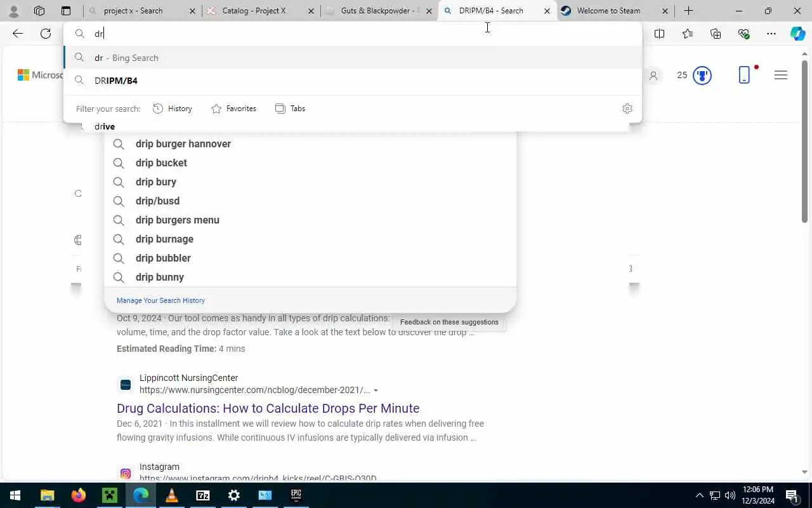This screenshot has width=812, height=508.
Task: Choose the 'drip burger hannover' suggestion
Action: pos(310,144)
